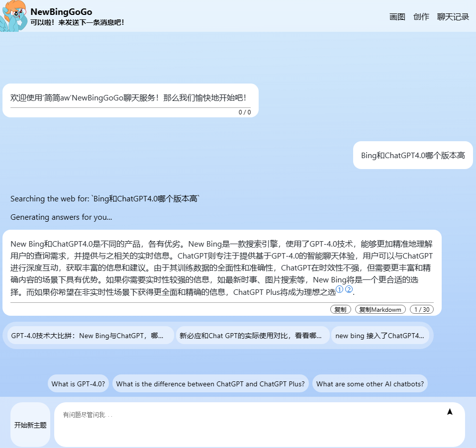476x448 pixels.
Task: Open citation reference number 1
Action: click(x=340, y=289)
